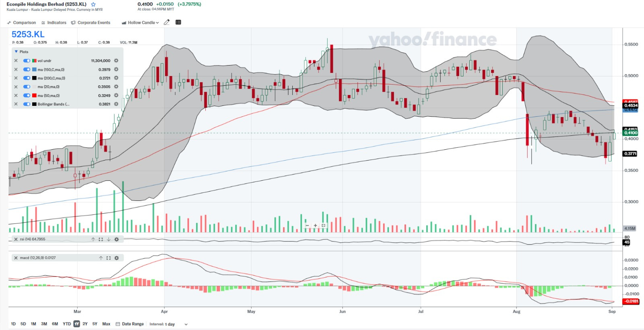Click the red ma 50 color swatch
Image resolution: width=644 pixels, height=330 pixels.
pos(34,96)
